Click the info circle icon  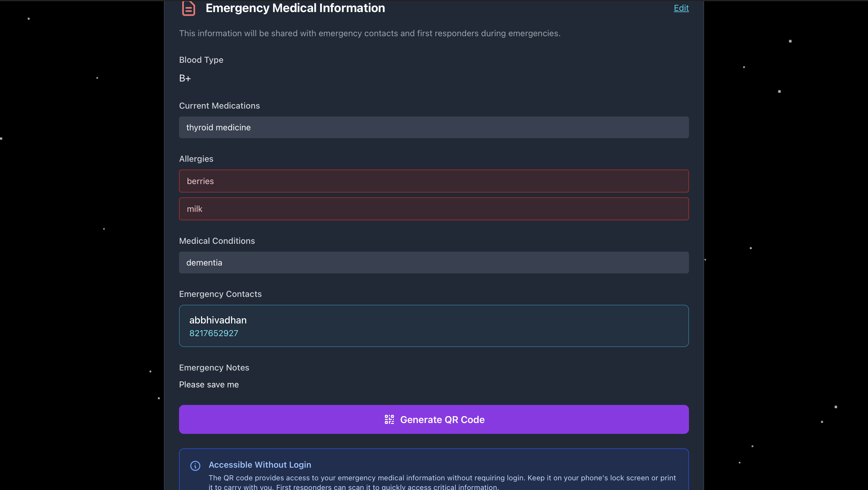(195, 465)
